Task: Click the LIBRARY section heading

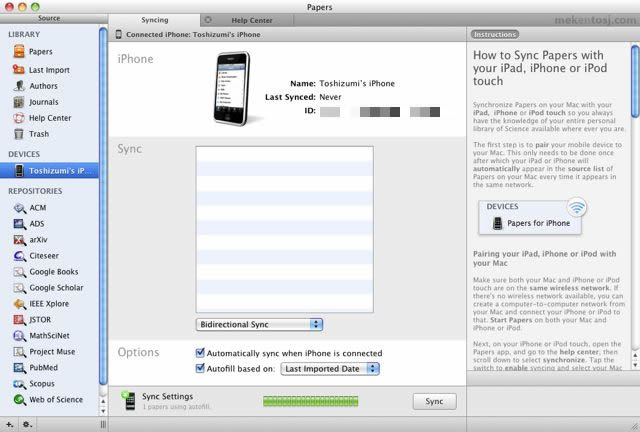Action: tap(24, 35)
